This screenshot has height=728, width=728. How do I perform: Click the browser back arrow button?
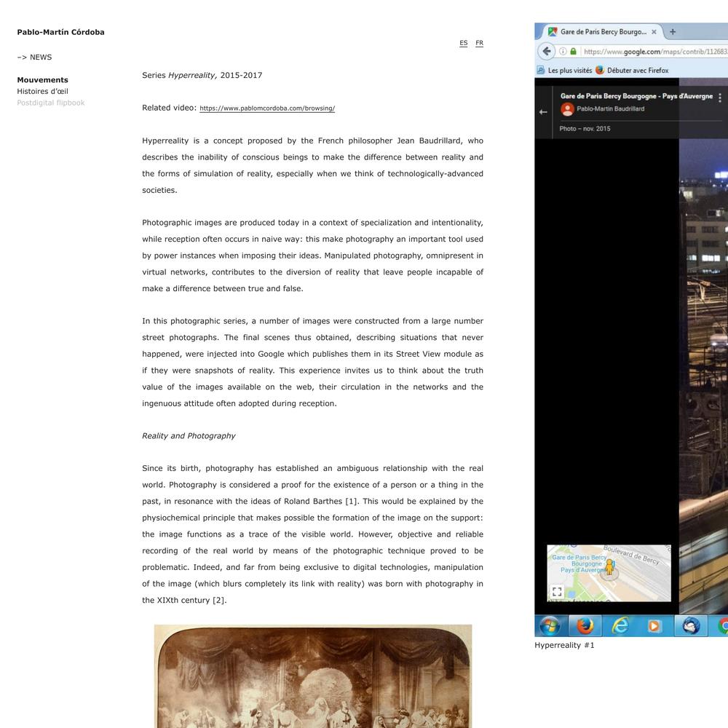pos(547,51)
